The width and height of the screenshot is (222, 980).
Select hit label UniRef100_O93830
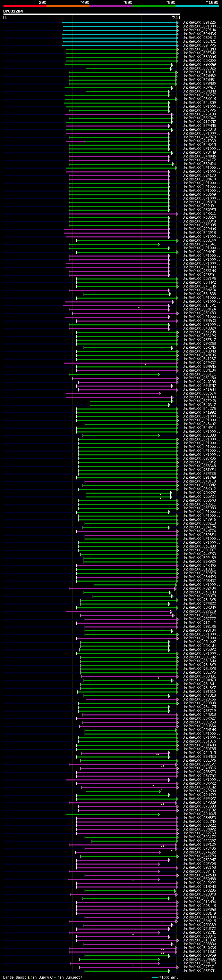point(199,944)
